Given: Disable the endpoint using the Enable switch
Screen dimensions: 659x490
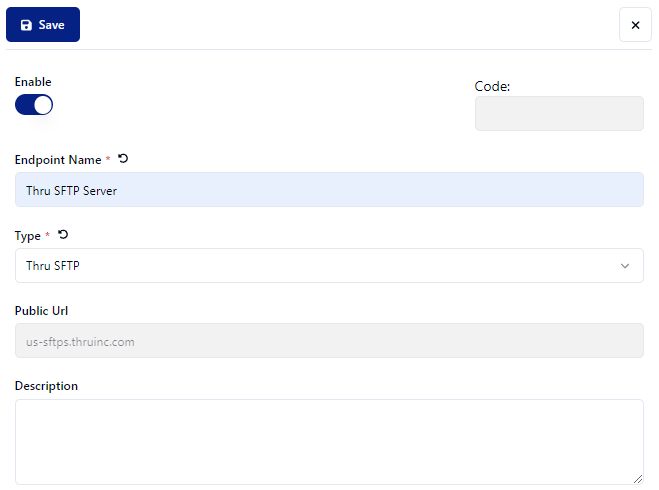Looking at the screenshot, I should 34,105.
